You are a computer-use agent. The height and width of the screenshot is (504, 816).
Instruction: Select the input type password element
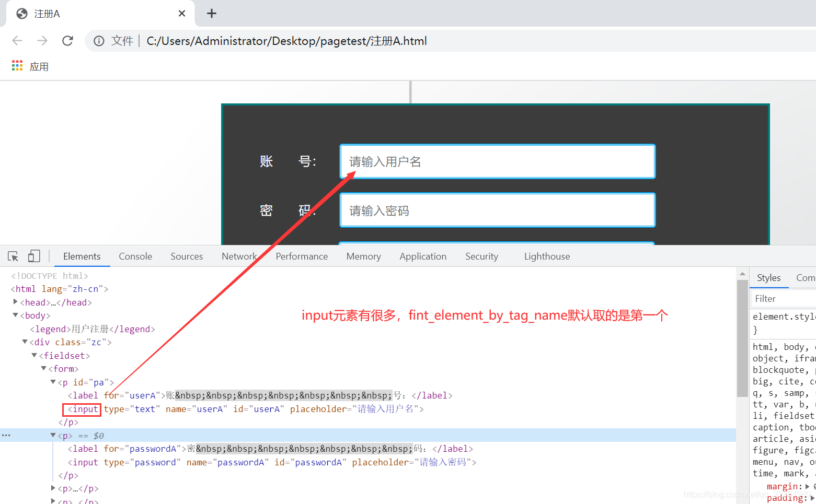(x=272, y=462)
